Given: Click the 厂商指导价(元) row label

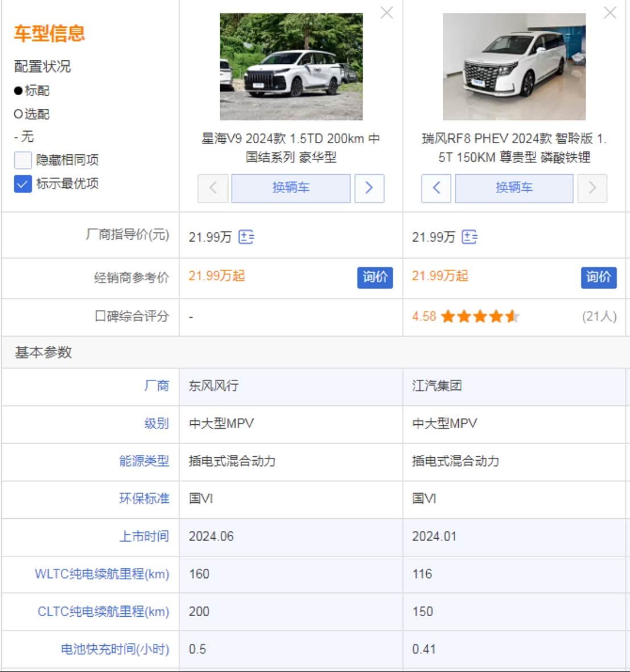Looking at the screenshot, I should pyautogui.click(x=127, y=235).
